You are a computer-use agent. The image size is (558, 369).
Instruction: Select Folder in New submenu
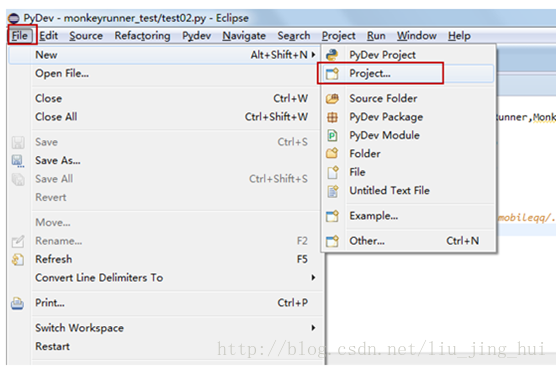(408, 154)
